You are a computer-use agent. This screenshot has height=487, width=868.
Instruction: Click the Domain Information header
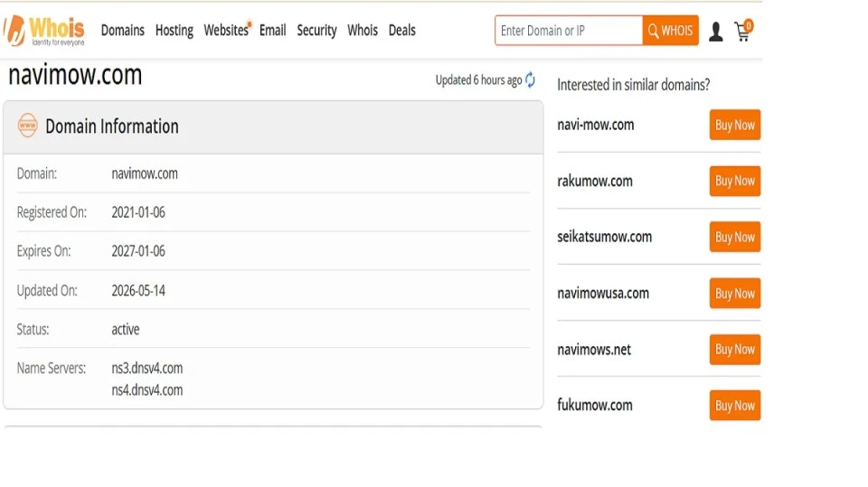(112, 126)
